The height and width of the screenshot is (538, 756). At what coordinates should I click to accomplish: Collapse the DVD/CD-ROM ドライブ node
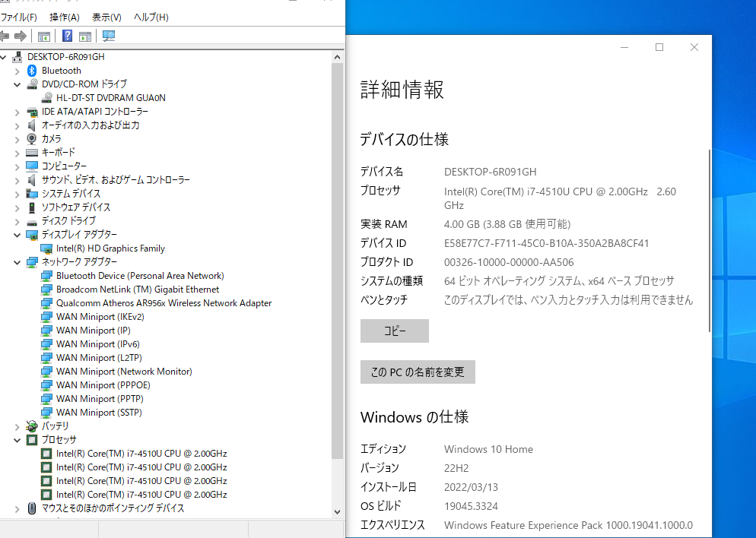[x=17, y=85]
